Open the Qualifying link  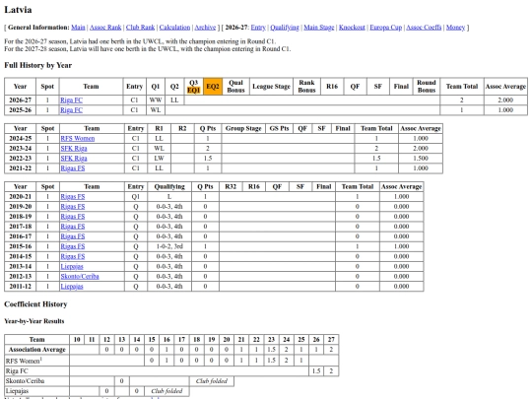pos(285,28)
